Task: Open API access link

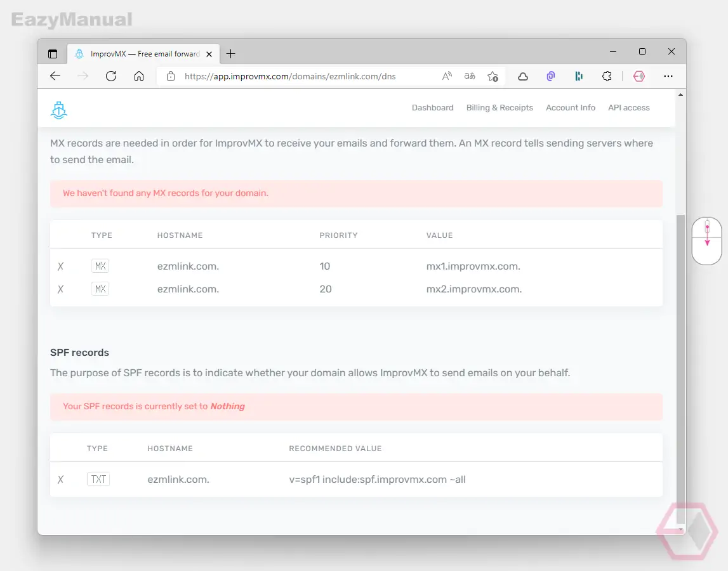Action: tap(629, 108)
